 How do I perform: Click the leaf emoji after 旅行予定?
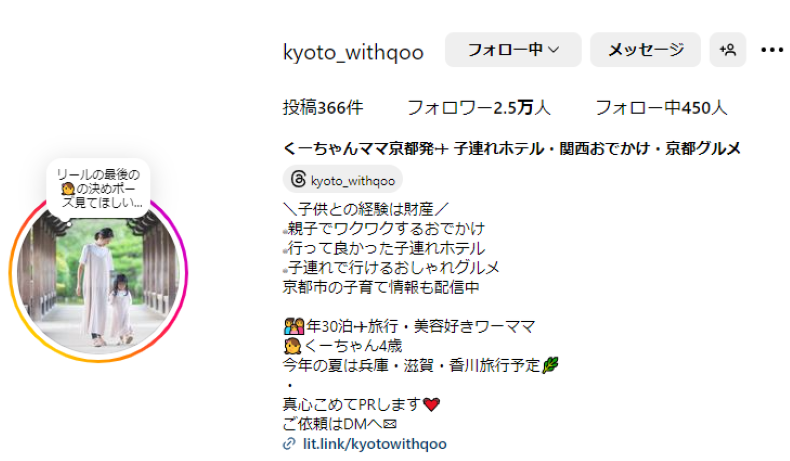click(550, 365)
